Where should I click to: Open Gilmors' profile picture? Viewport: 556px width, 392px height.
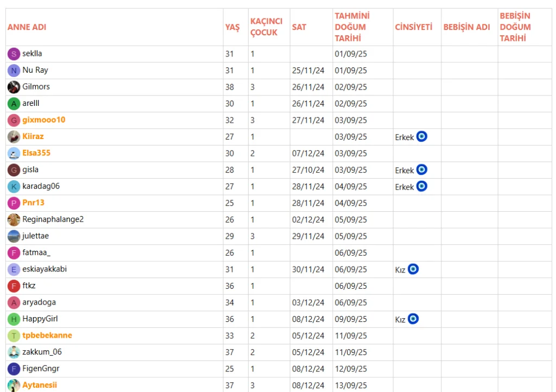[x=14, y=87]
